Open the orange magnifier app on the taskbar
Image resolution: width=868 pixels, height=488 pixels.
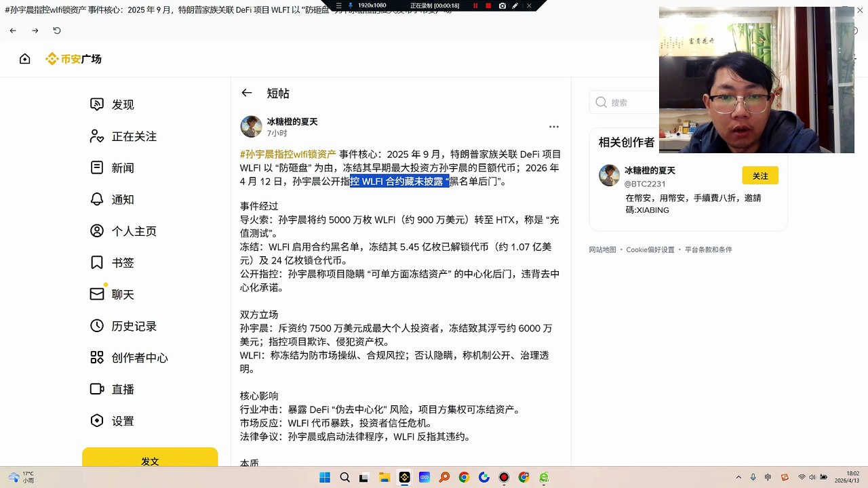coord(444,477)
